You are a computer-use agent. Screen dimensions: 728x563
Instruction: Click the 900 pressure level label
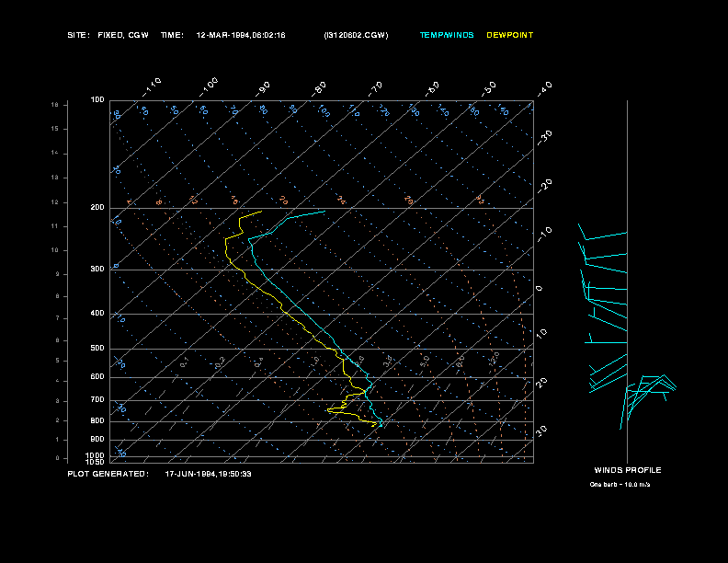[97, 439]
